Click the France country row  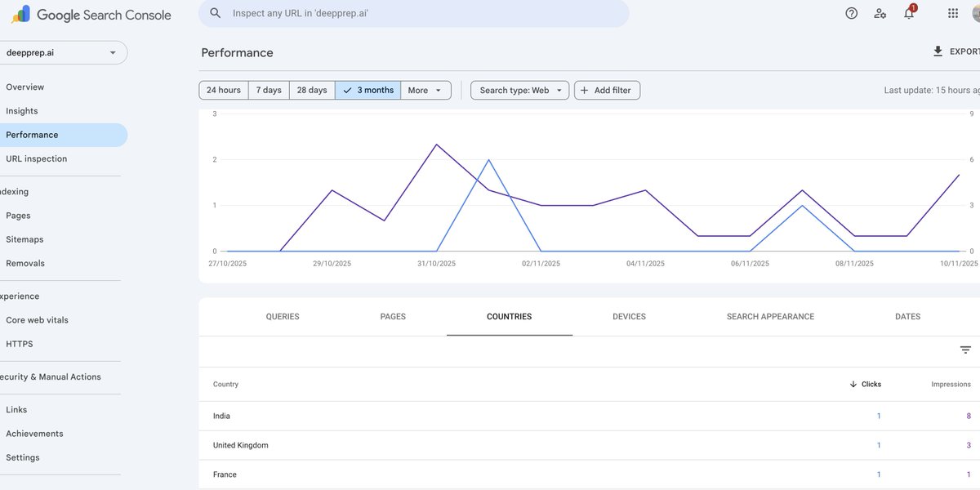(589, 475)
